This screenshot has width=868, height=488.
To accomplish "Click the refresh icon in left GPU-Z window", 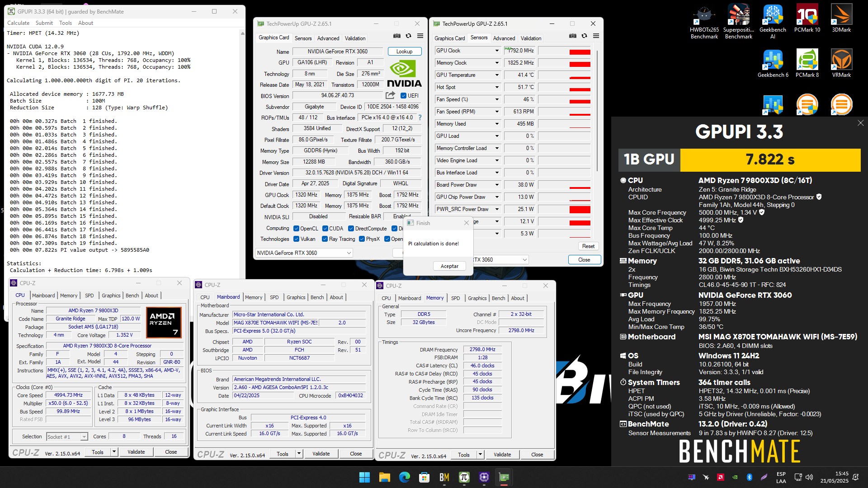I will (408, 36).
